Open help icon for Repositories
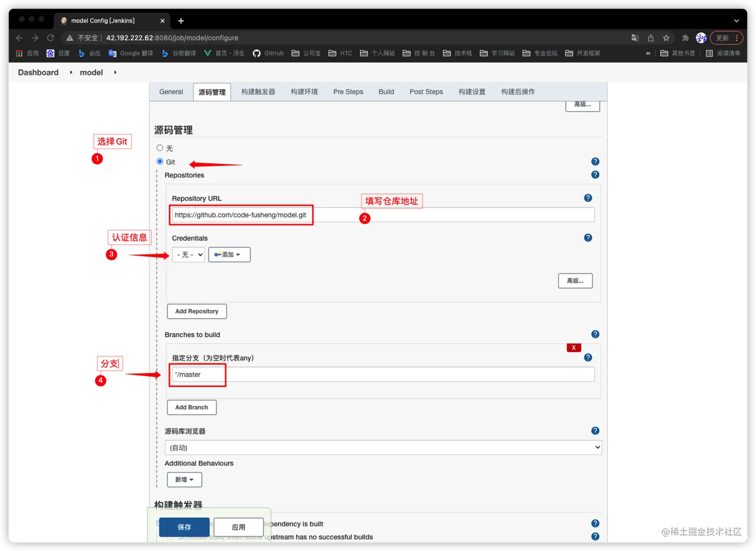This screenshot has width=756, height=551. [595, 174]
